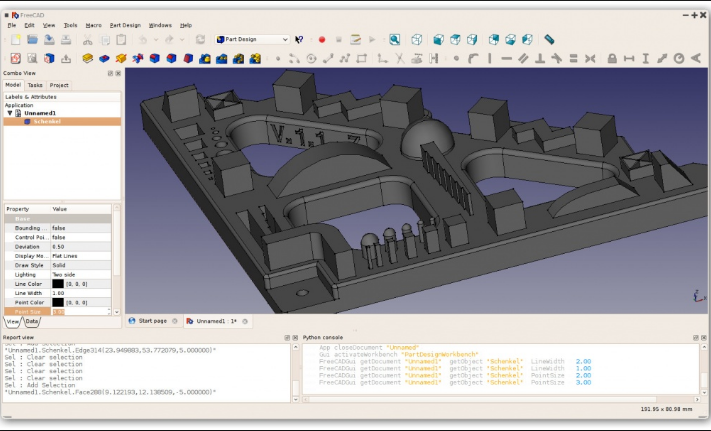This screenshot has height=431, width=711.
Task: Open the Point Color black swatch
Action: pos(58,302)
